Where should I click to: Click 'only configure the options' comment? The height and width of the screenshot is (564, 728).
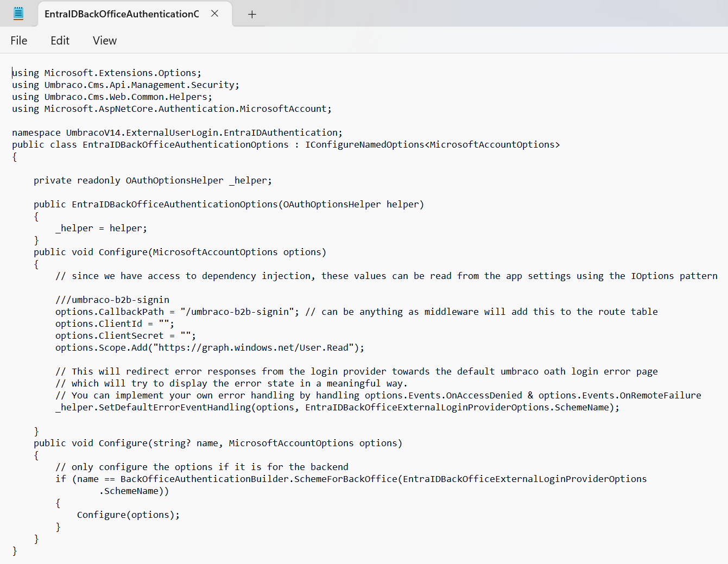tap(201, 467)
